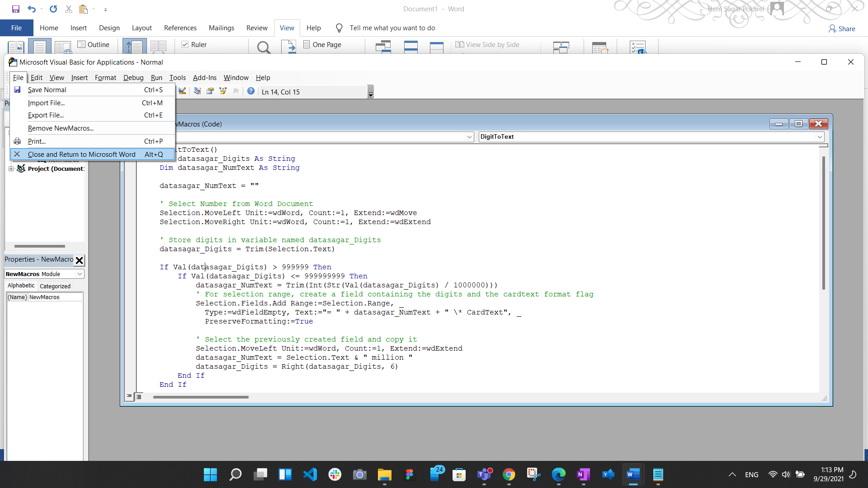
Task: Open the VBA Tools menu
Action: (178, 78)
